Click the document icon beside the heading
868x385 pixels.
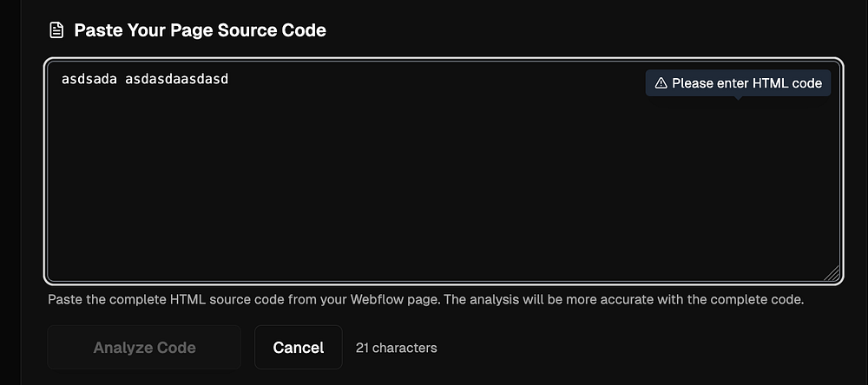[x=56, y=29]
